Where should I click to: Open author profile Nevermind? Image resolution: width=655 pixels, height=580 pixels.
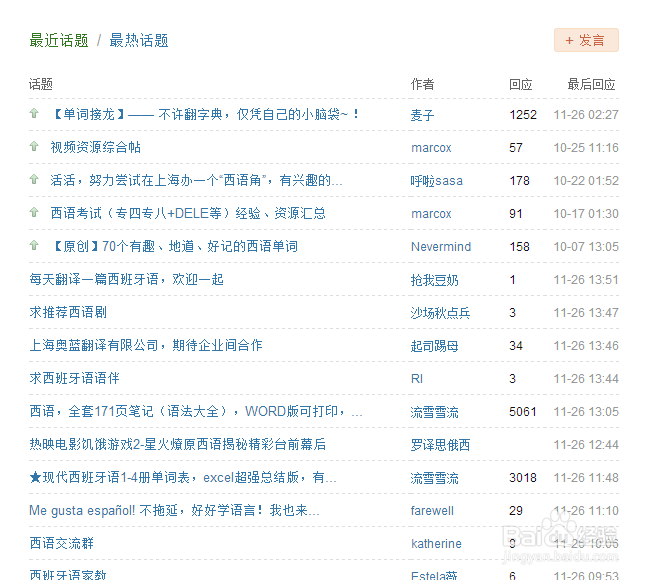coord(441,247)
